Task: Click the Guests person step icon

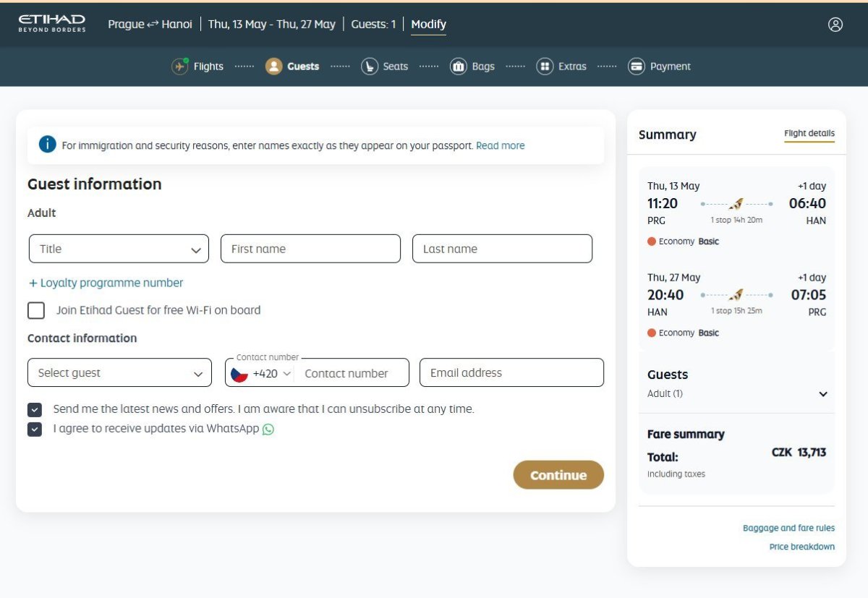Action: coord(273,67)
